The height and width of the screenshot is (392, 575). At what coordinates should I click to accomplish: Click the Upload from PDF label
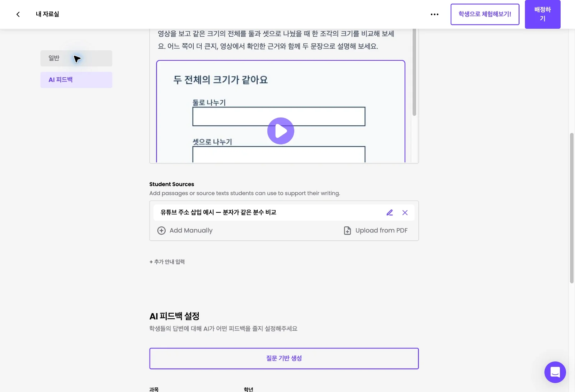pos(381,230)
